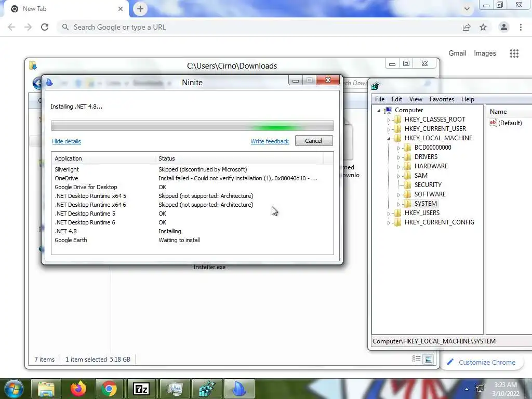Reload the Chrome page
The width and height of the screenshot is (532, 399).
45,27
